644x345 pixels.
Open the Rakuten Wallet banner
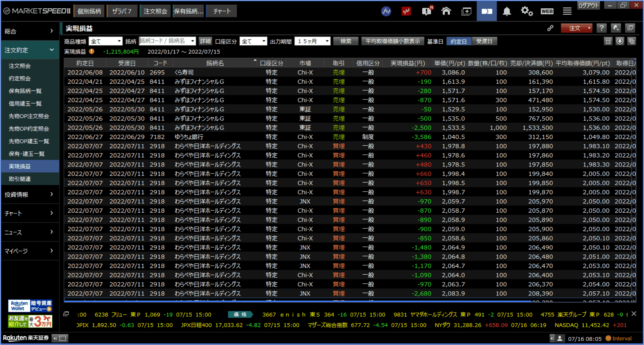click(30, 306)
